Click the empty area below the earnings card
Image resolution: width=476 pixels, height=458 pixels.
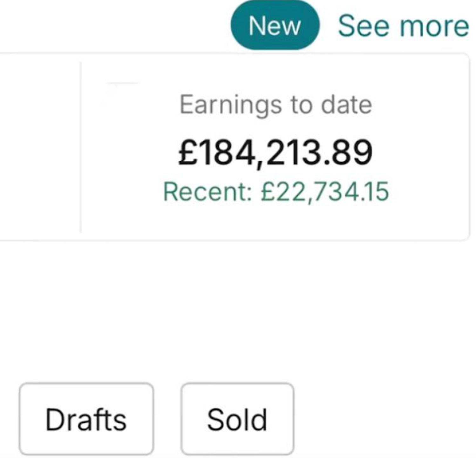(x=238, y=305)
